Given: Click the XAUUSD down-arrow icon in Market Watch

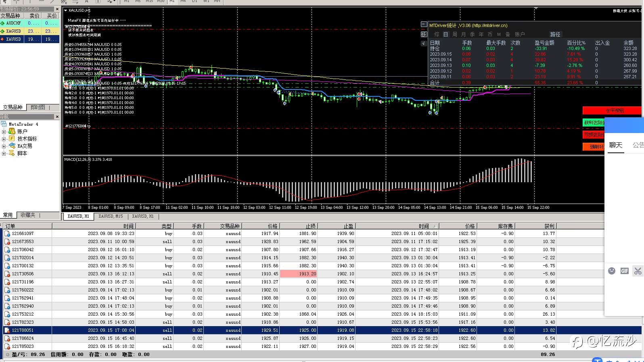Looking at the screenshot, I should tap(3, 39).
